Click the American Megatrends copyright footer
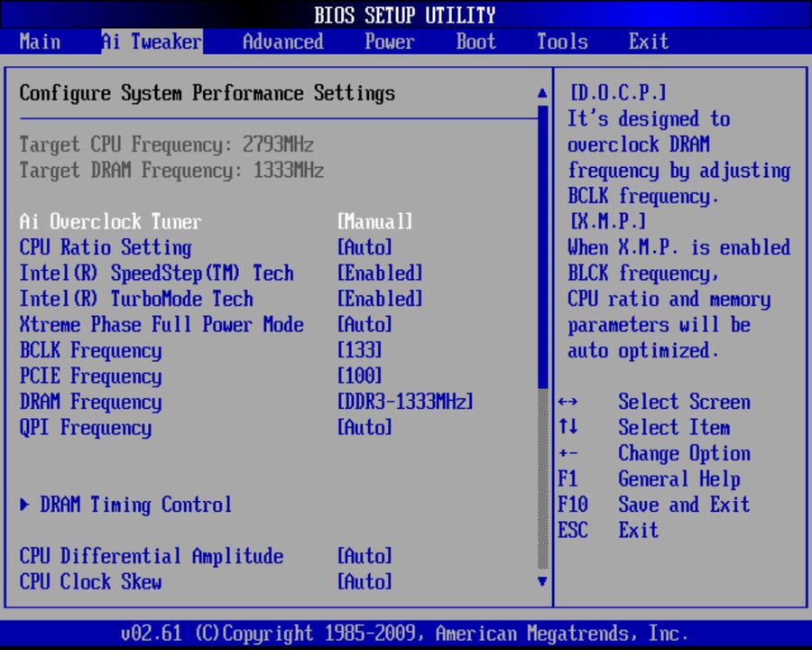 click(x=404, y=634)
